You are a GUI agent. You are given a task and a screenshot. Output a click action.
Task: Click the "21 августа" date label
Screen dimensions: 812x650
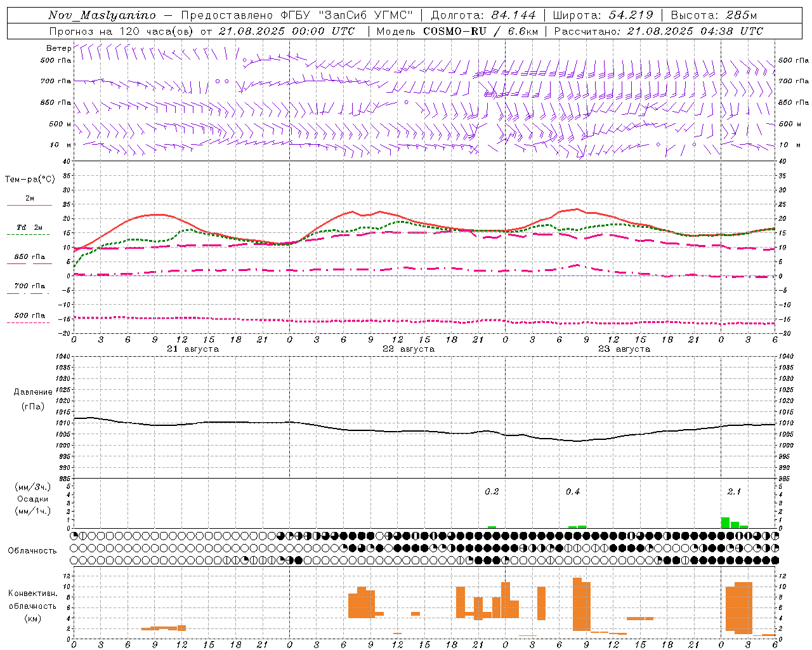[x=193, y=349]
